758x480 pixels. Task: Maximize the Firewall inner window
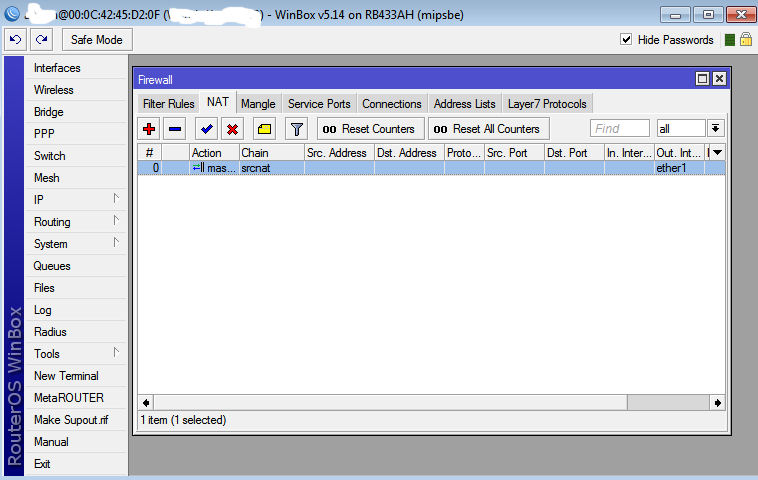[x=702, y=79]
